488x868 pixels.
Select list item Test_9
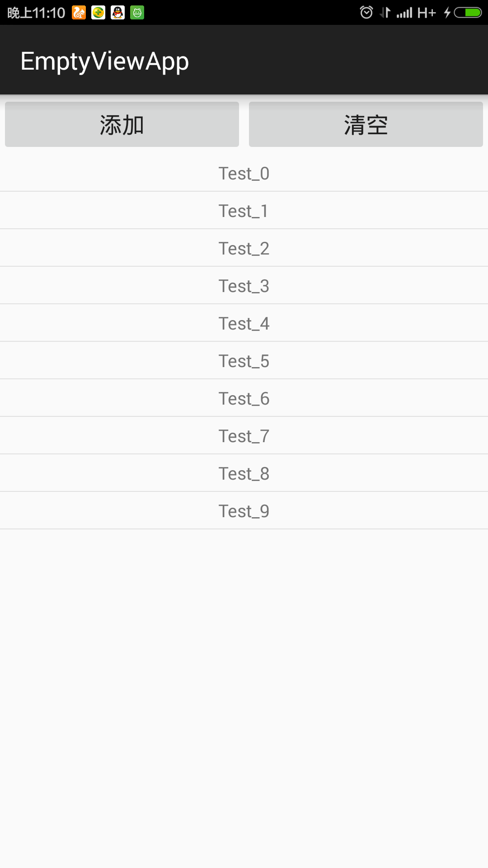(x=244, y=511)
